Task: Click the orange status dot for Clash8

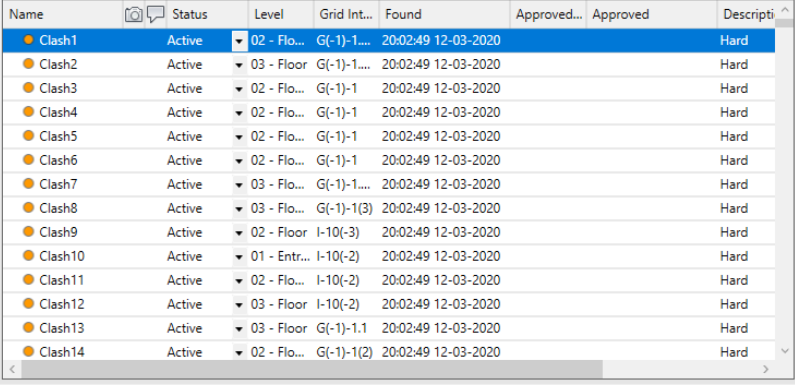Action: pos(28,207)
